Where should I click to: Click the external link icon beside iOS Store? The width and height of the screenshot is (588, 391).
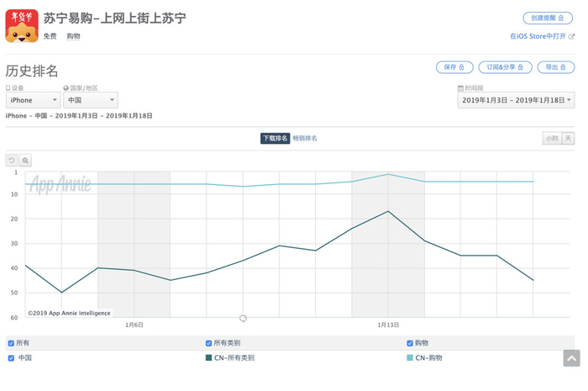(x=572, y=37)
